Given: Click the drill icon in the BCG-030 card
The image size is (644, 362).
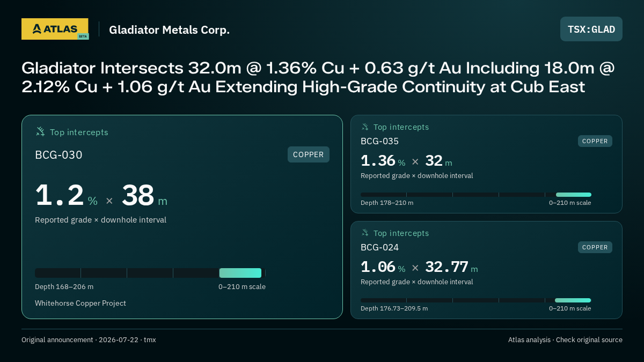Looking at the screenshot, I should point(40,131).
